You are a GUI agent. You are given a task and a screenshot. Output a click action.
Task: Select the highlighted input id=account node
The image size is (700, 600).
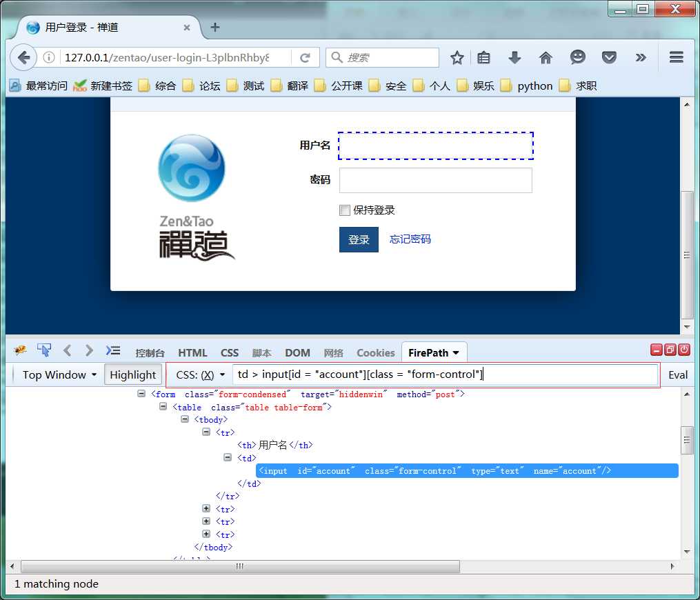point(467,470)
